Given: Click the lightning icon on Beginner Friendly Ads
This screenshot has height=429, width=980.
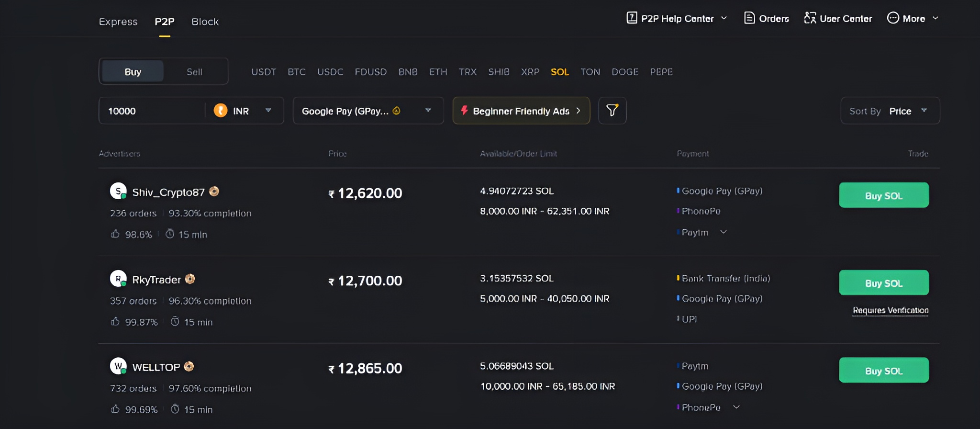Looking at the screenshot, I should [464, 111].
